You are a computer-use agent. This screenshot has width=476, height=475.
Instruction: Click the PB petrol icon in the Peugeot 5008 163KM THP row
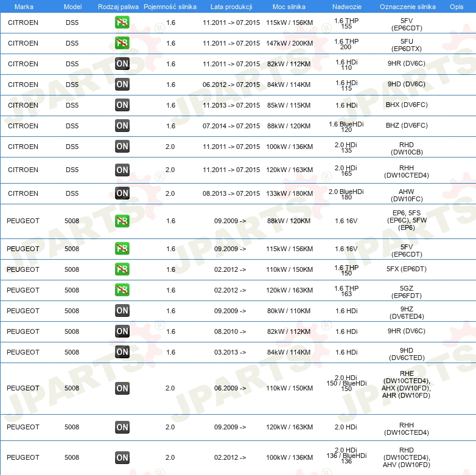(122, 290)
